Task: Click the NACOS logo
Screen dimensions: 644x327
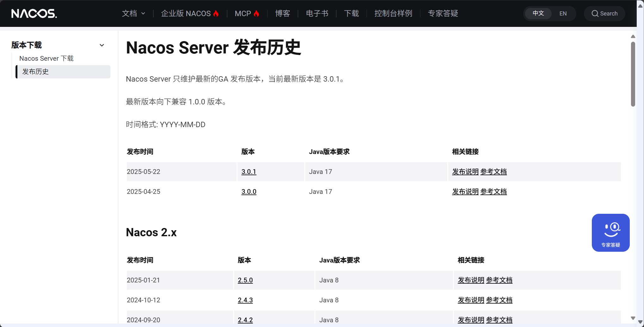Action: point(34,14)
